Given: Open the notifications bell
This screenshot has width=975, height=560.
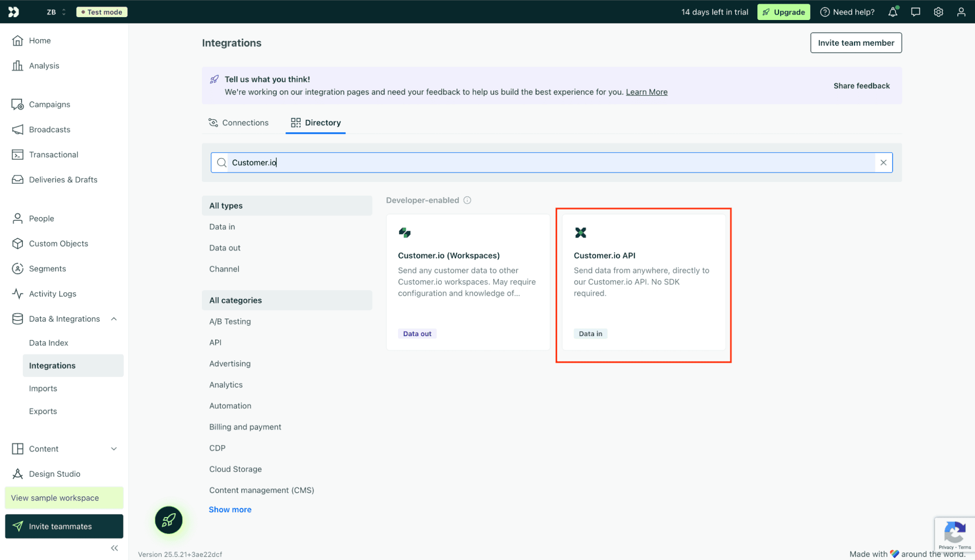Looking at the screenshot, I should 893,12.
